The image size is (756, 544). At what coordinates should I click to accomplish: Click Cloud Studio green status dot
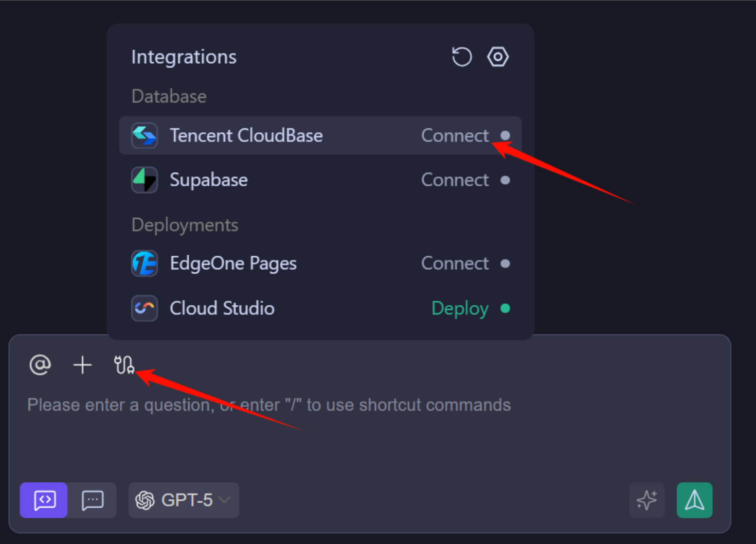(505, 308)
